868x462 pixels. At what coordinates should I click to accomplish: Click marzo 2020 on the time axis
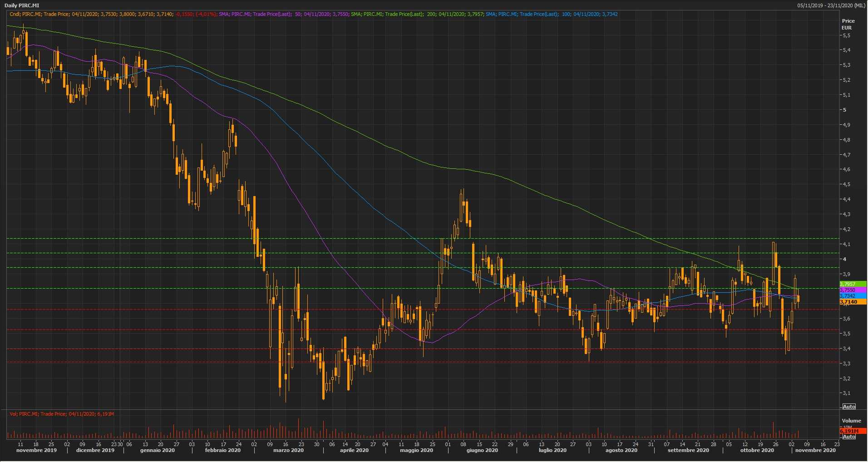289,450
